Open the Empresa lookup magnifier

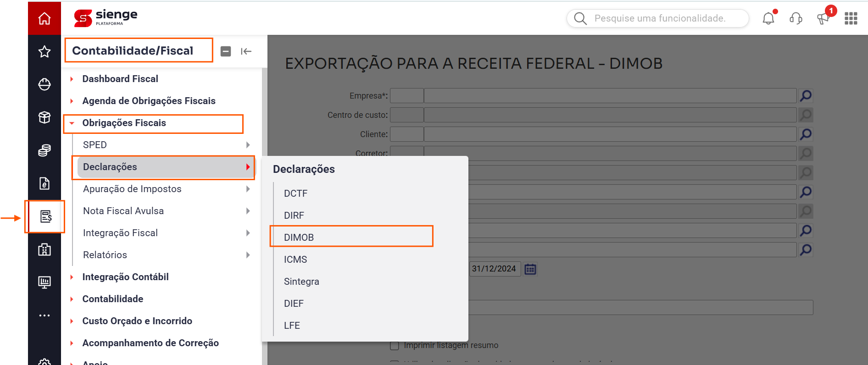click(x=806, y=96)
